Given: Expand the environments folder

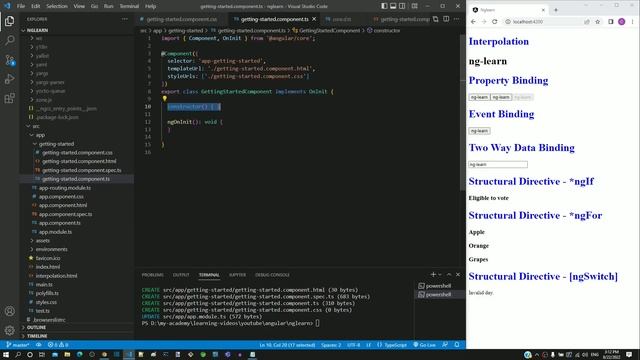Looking at the screenshot, I should [51, 249].
